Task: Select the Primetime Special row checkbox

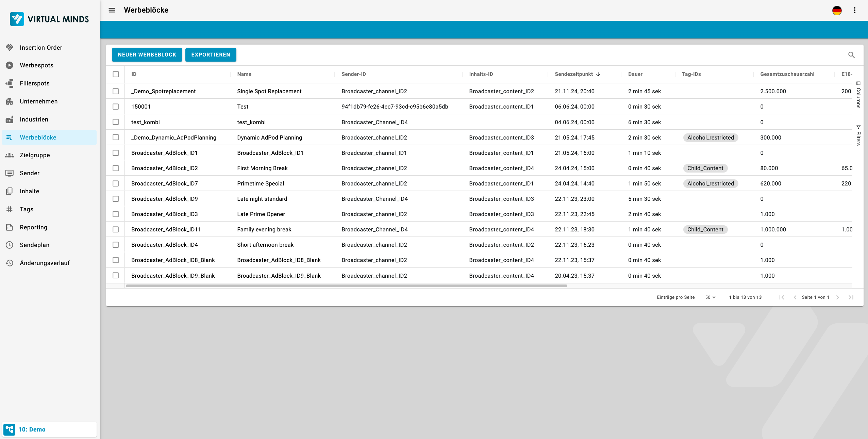Action: pyautogui.click(x=116, y=183)
